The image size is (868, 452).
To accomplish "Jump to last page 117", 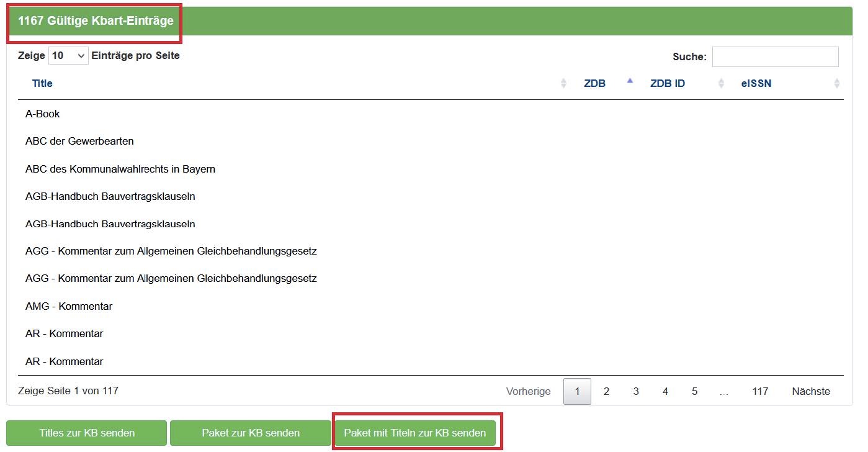I will point(760,391).
